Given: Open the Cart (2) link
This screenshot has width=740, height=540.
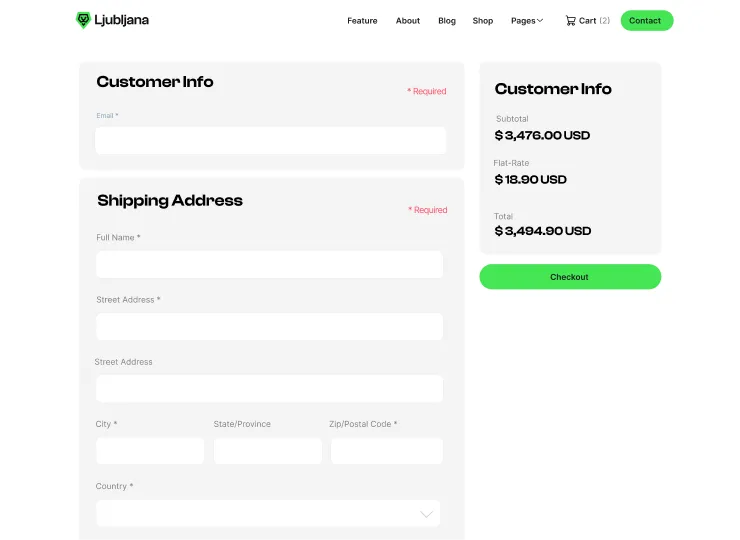Looking at the screenshot, I should pos(588,21).
